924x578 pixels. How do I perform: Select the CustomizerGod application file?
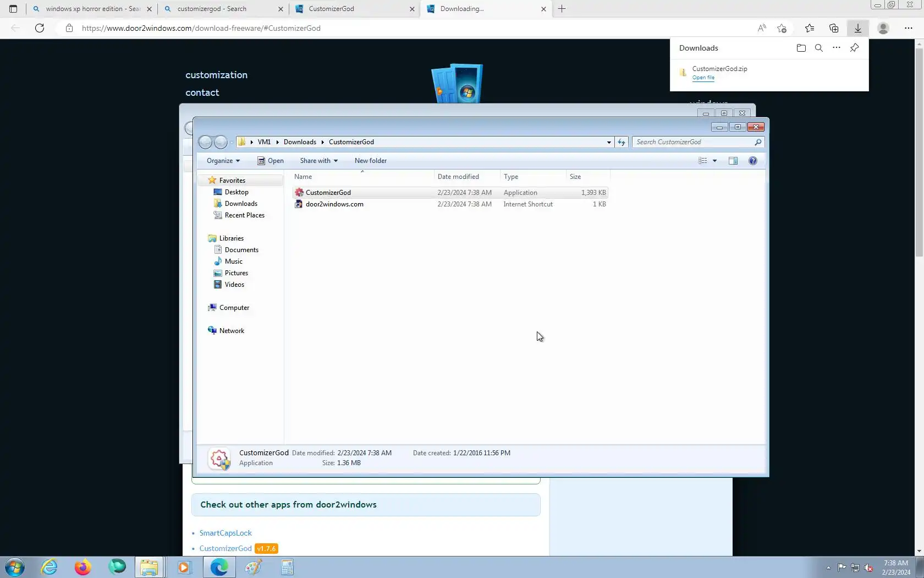point(450,193)
